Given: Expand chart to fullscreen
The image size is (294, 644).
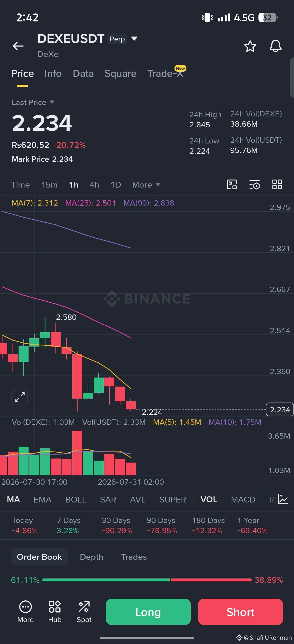Looking at the screenshot, I should 20,397.
